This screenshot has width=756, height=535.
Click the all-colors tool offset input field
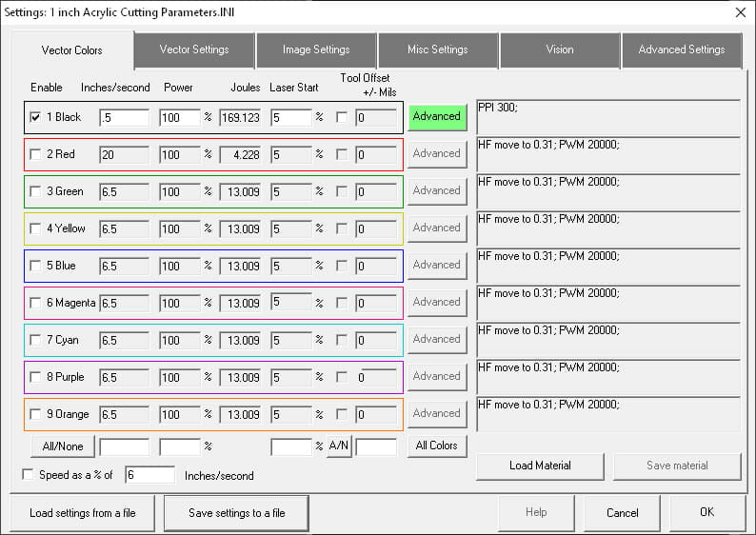coord(376,446)
